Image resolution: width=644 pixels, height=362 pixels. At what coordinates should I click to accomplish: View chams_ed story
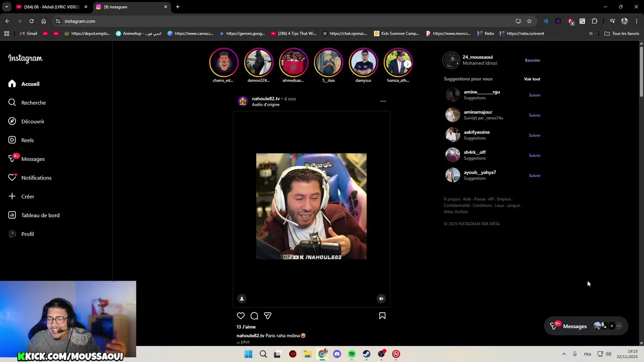(223, 62)
